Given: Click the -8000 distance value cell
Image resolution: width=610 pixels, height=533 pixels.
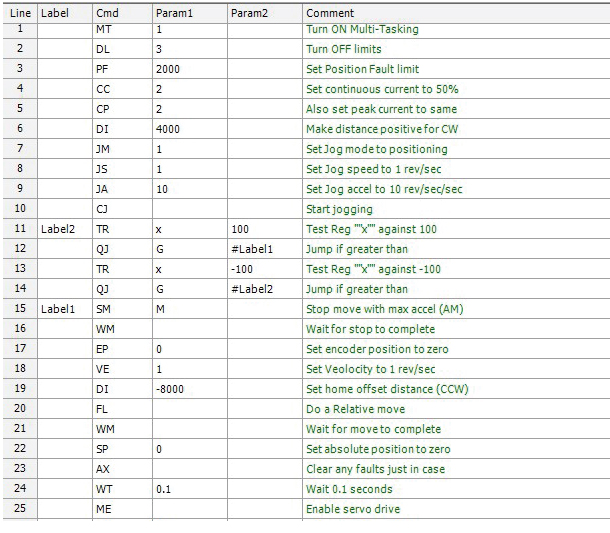Looking at the screenshot, I should [x=190, y=389].
